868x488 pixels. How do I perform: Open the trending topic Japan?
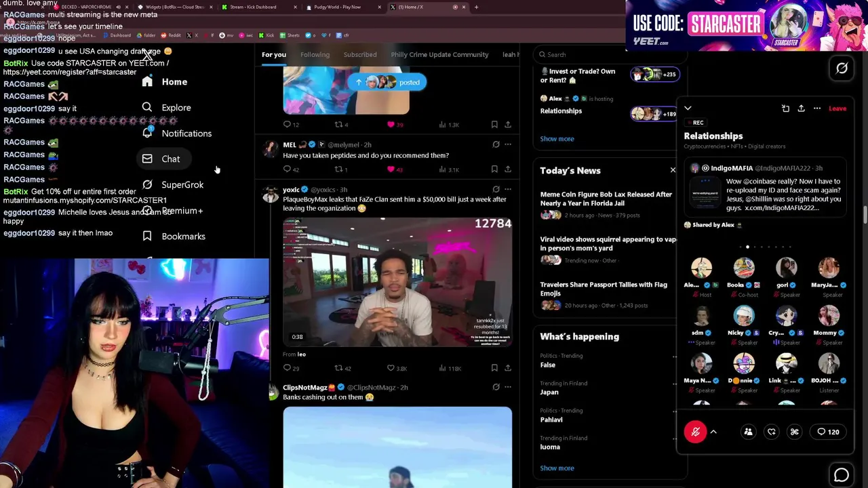549,392
